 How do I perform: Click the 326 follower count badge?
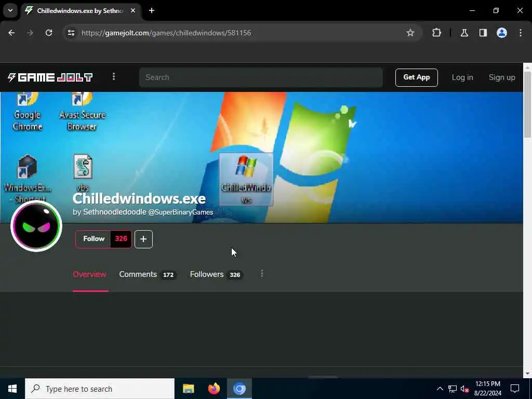(121, 239)
